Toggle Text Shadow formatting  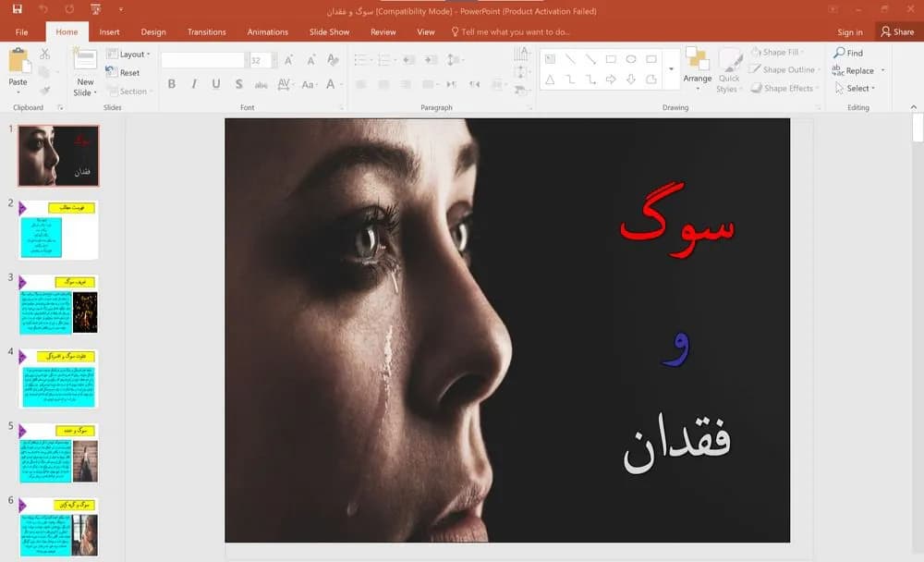(x=238, y=84)
